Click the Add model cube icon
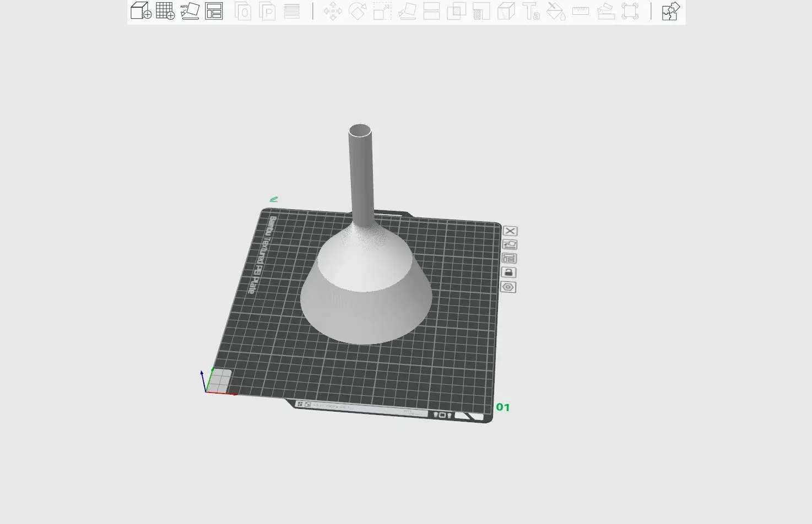812x524 pixels. (141, 11)
